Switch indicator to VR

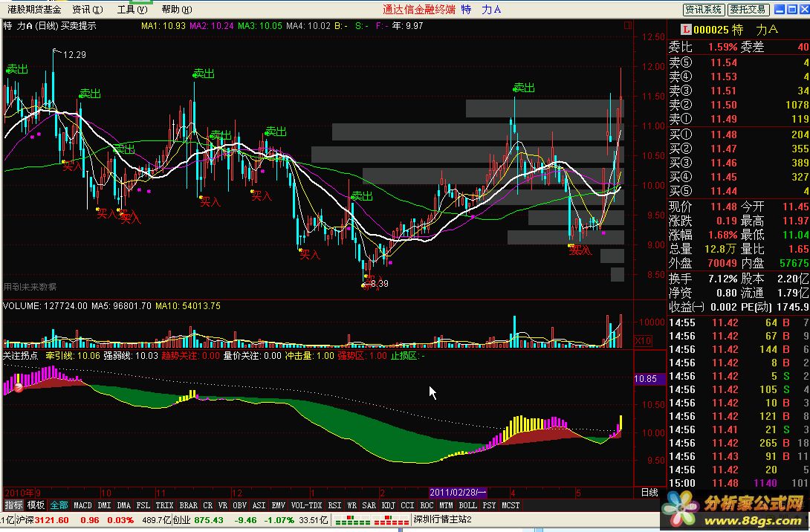coord(223,505)
